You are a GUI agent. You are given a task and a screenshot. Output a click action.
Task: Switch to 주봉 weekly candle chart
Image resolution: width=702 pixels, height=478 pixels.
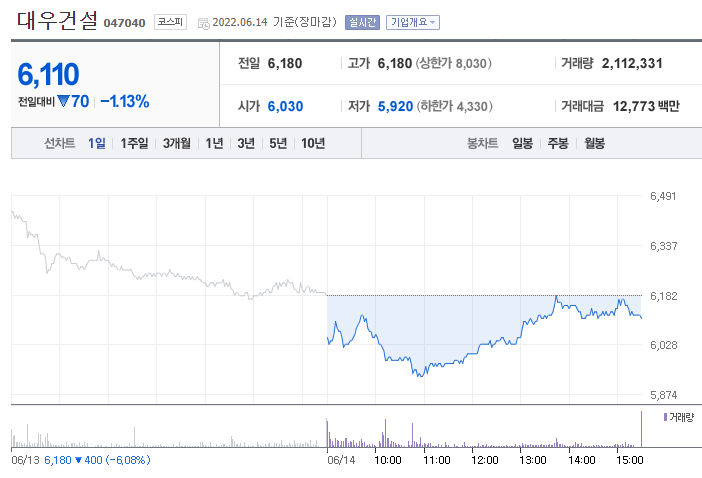(558, 143)
